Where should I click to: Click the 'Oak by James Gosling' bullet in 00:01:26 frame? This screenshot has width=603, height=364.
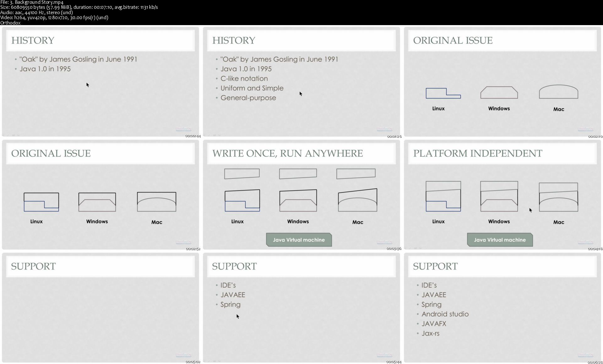point(279,59)
